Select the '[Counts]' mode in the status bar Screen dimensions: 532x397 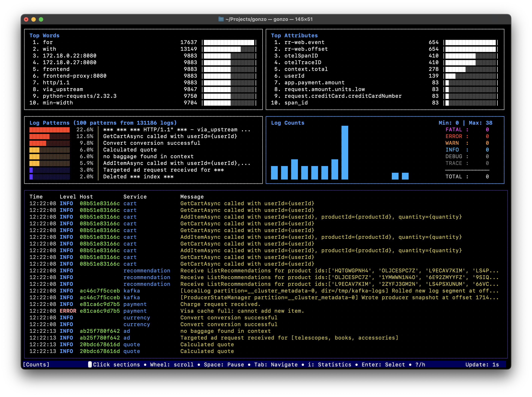tap(36, 365)
